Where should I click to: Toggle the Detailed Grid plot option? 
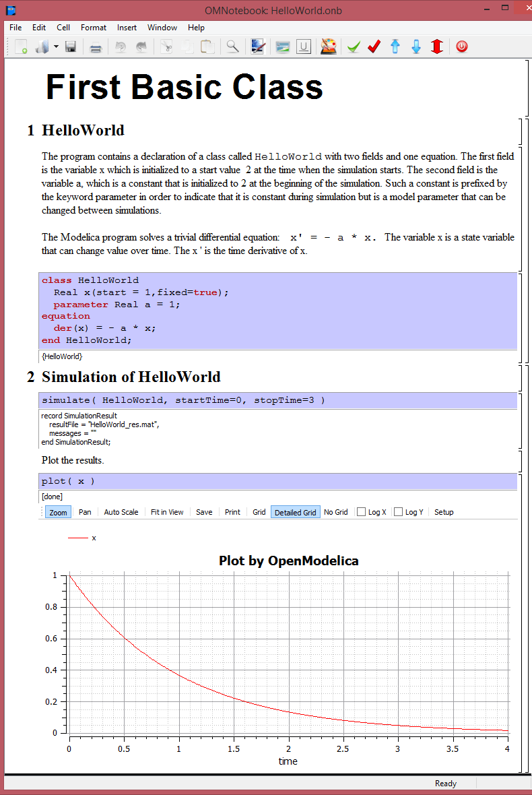pyautogui.click(x=295, y=512)
